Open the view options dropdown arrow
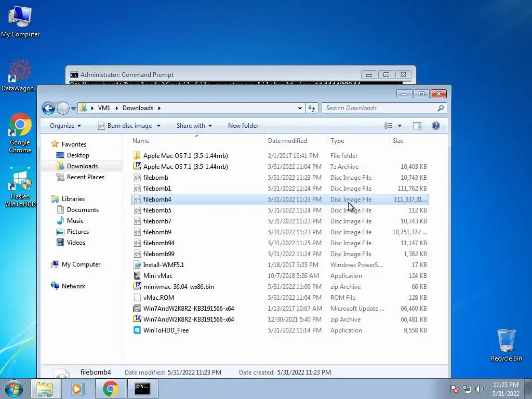The width and height of the screenshot is (532, 399). [400, 126]
